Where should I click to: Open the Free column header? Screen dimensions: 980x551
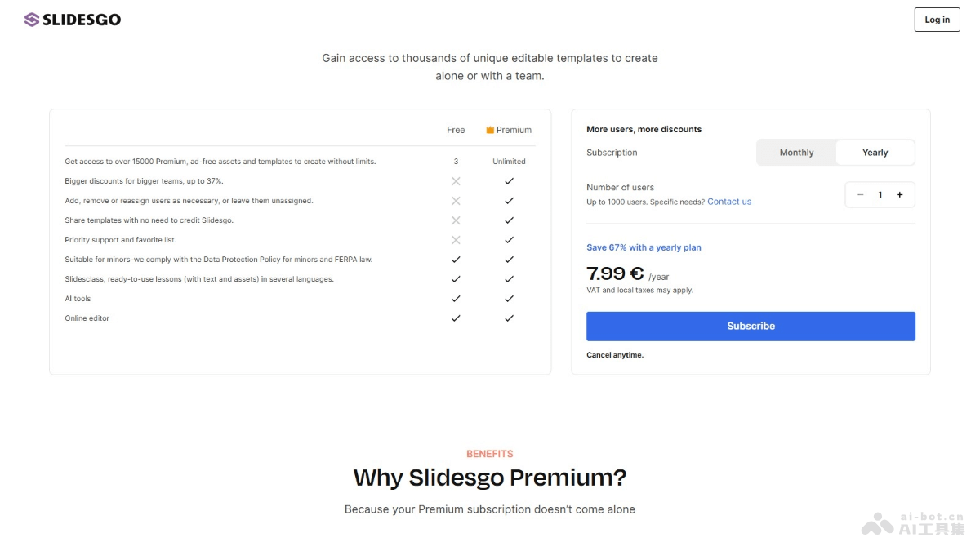point(456,130)
